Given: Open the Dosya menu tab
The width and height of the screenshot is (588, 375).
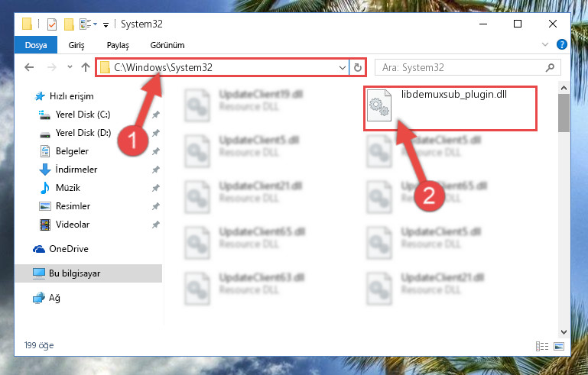Looking at the screenshot, I should point(36,45).
